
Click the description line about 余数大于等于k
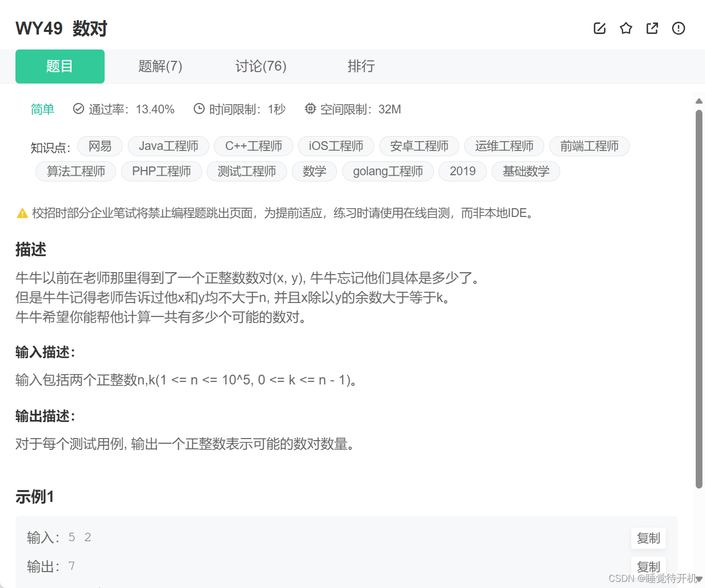(233, 297)
